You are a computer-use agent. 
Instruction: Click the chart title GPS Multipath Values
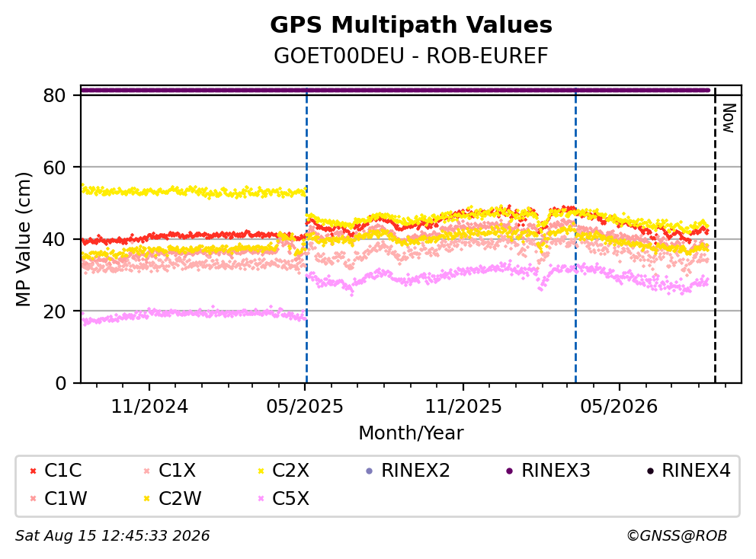point(411,25)
